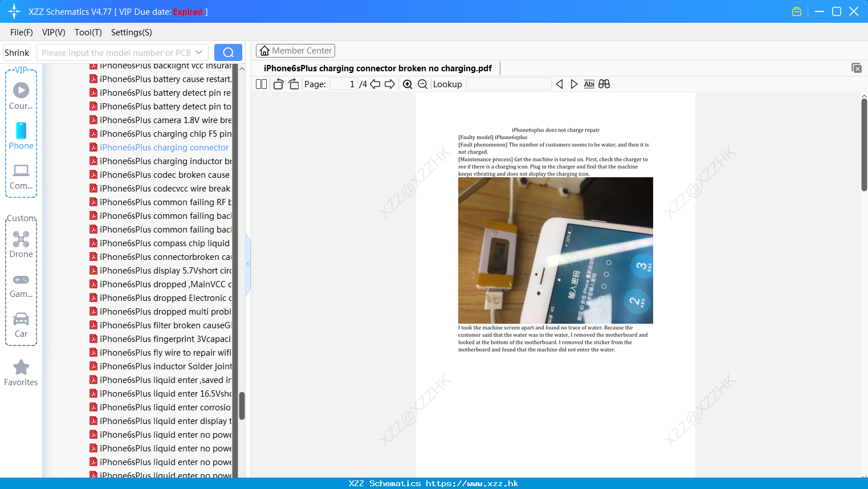Screen dimensions: 868x489
Task: Open iPhone6sPlus charging chip F5 pin file
Action: 160,134
